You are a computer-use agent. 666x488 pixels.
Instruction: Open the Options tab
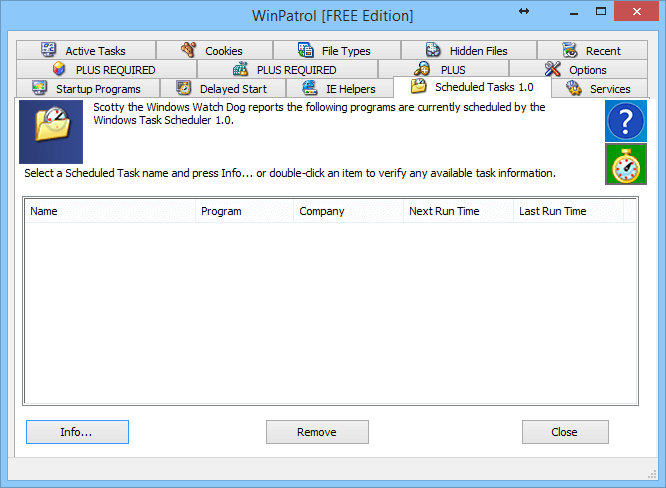tap(579, 69)
